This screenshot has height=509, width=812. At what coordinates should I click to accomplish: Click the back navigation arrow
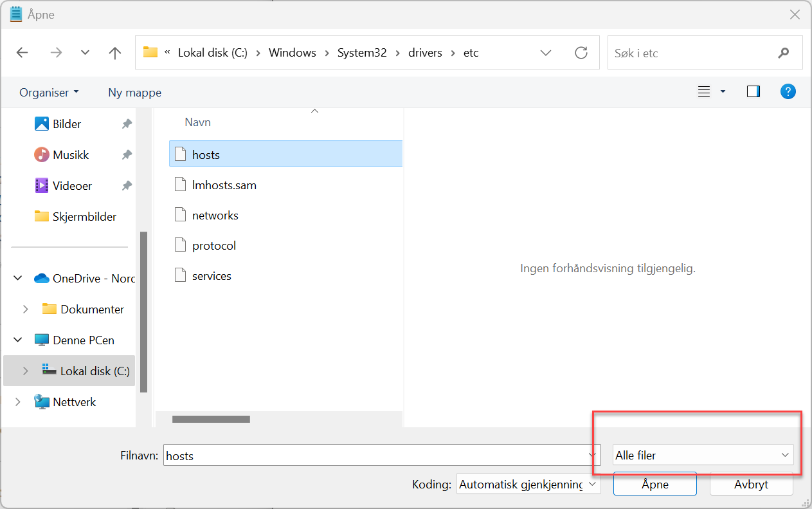pyautogui.click(x=23, y=53)
